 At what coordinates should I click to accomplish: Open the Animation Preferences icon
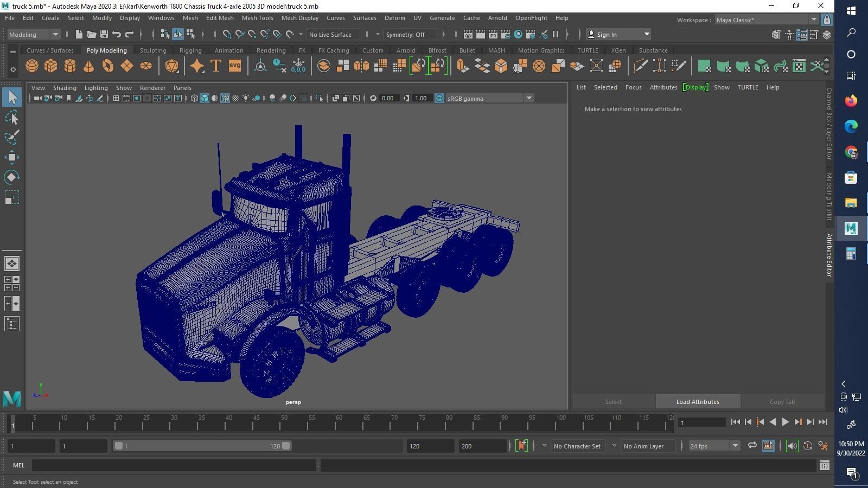pyautogui.click(x=824, y=446)
